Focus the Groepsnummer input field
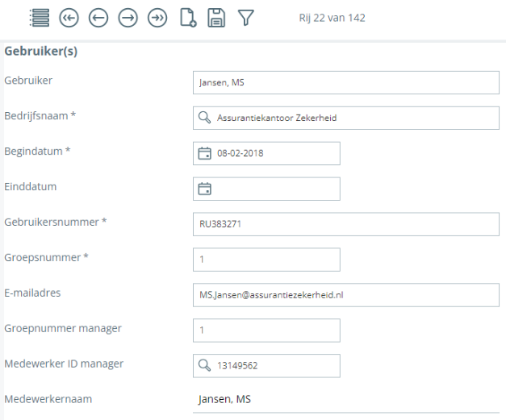506x420 pixels. coord(266,260)
